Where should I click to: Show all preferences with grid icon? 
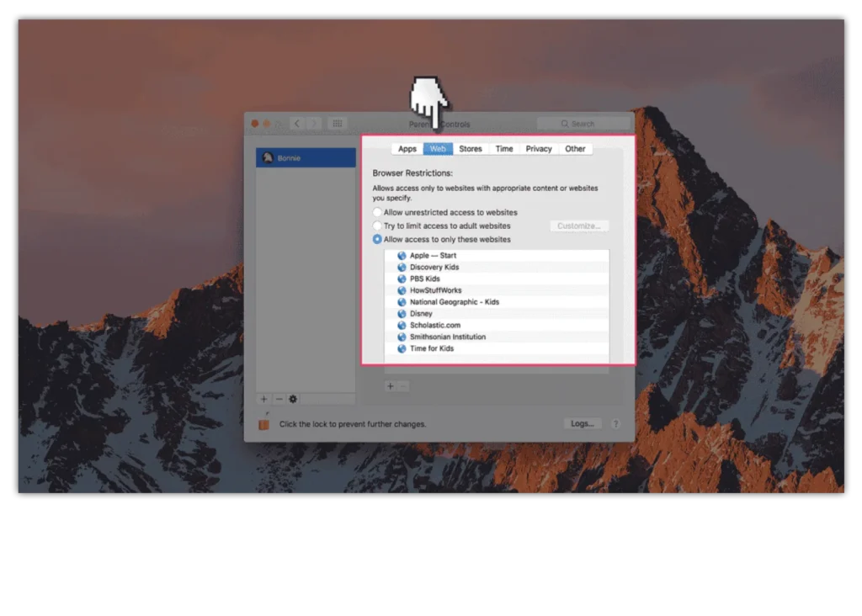coord(338,124)
